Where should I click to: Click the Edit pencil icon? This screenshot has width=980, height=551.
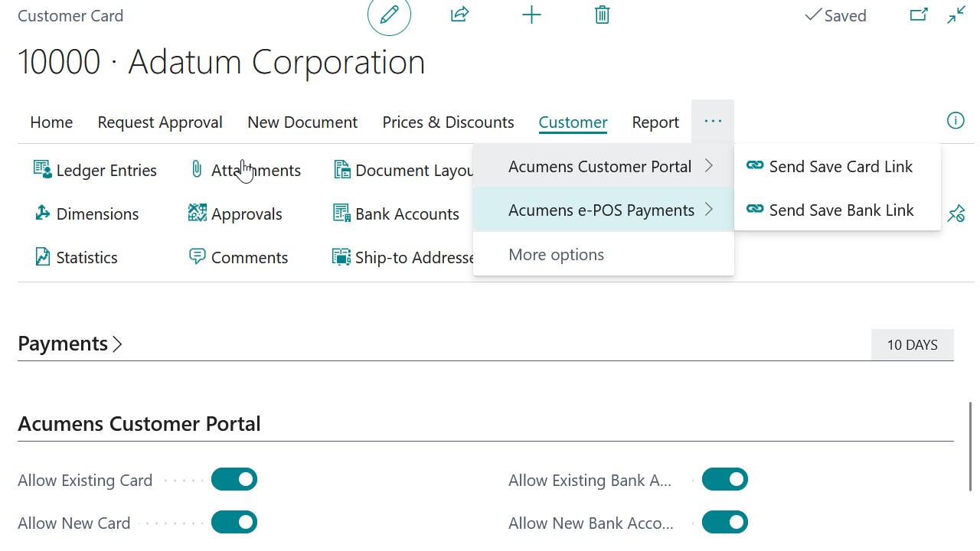pyautogui.click(x=389, y=15)
